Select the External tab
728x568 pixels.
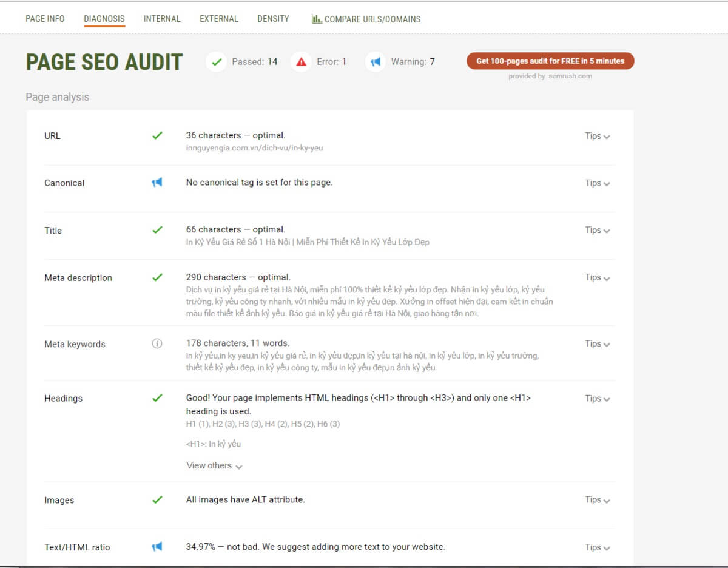click(x=219, y=19)
